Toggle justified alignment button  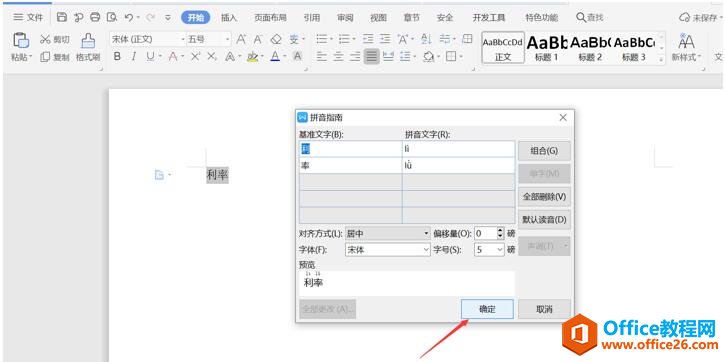click(371, 56)
